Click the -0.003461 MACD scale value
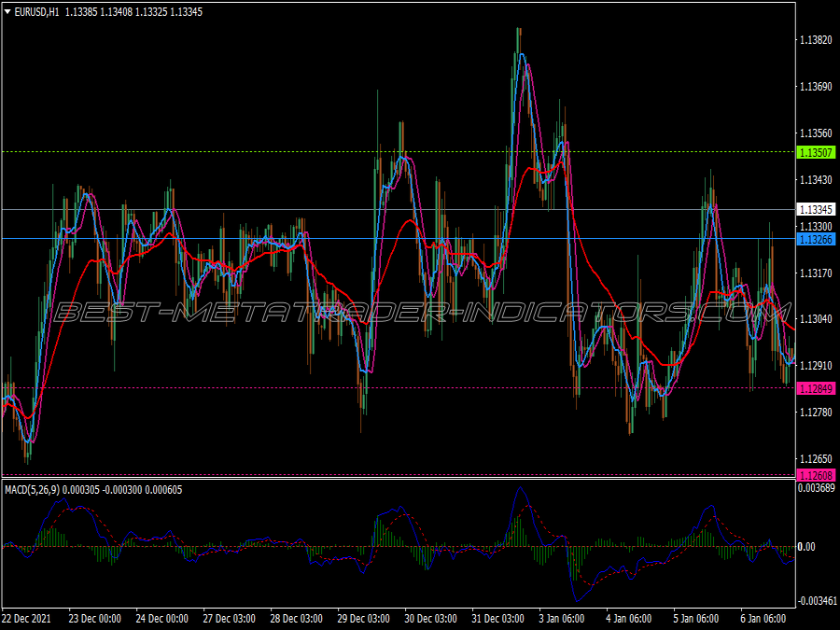 pos(818,600)
